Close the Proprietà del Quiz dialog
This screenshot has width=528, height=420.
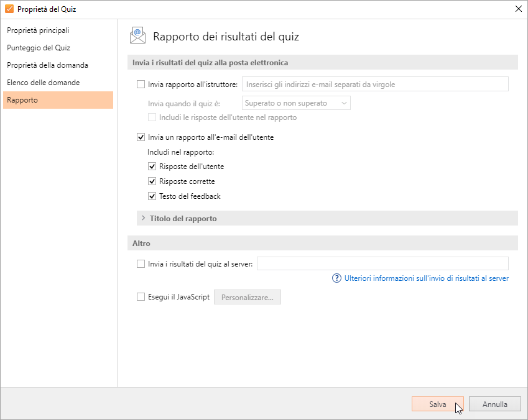click(518, 9)
